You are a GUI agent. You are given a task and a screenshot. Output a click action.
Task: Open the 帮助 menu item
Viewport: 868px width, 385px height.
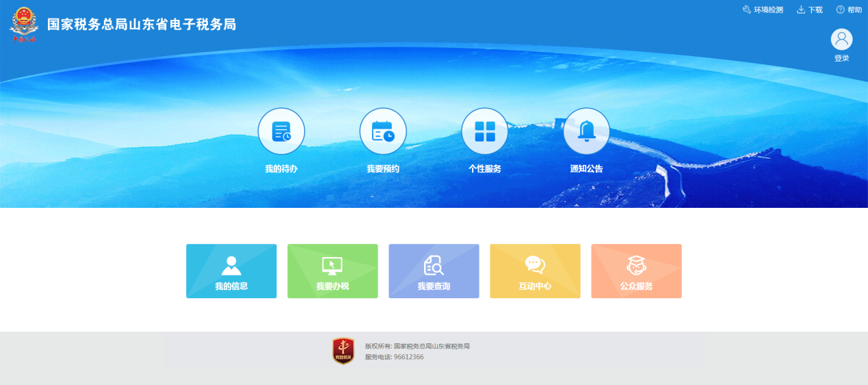click(849, 10)
